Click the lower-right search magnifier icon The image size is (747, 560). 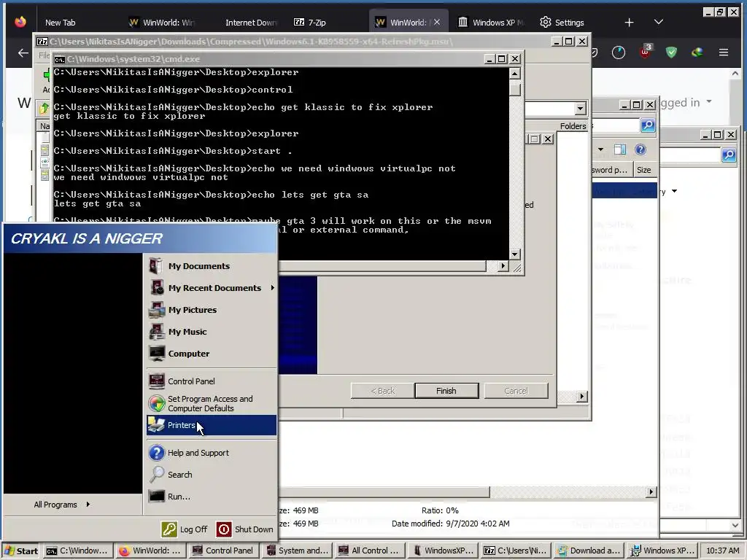(729, 155)
